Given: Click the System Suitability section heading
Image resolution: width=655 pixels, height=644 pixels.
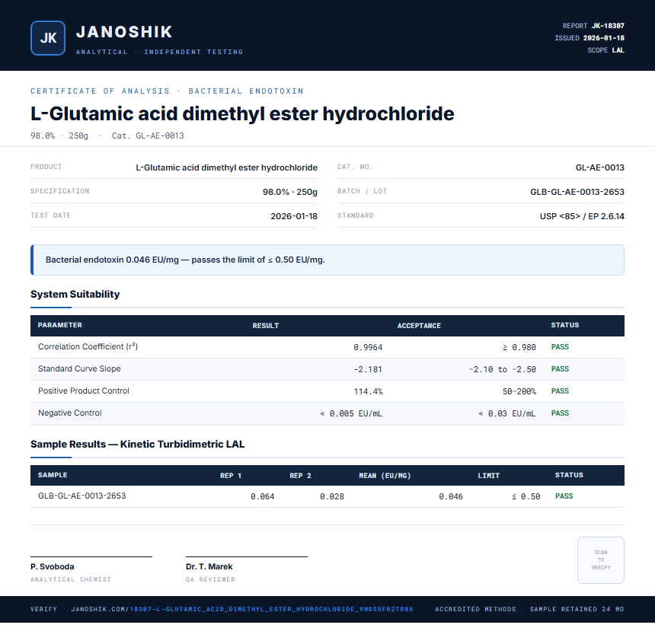Looking at the screenshot, I should (75, 294).
